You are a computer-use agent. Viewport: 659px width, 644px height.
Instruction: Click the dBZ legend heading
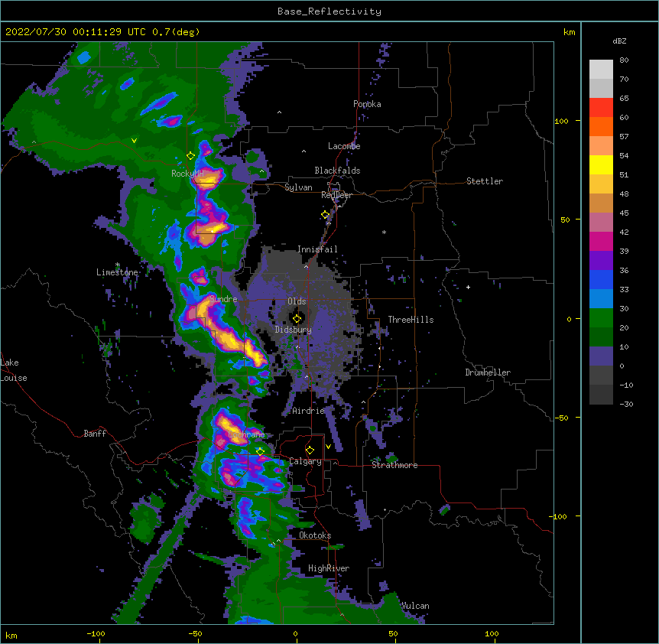[x=619, y=41]
